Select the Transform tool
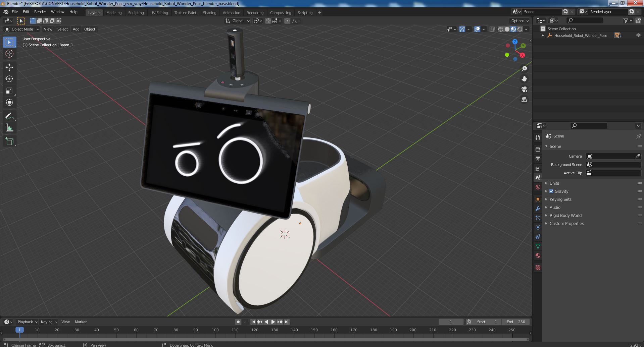 coord(9,102)
